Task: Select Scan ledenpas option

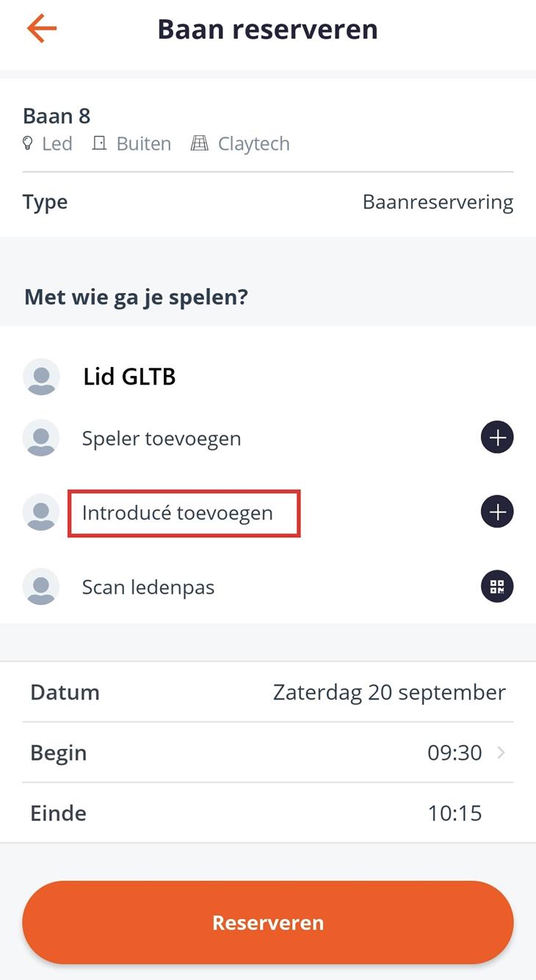Action: 148,586
